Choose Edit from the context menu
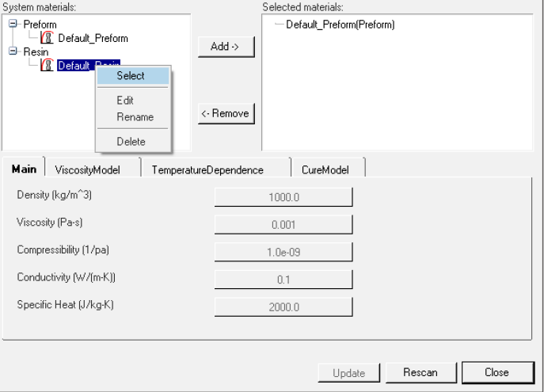This screenshot has width=544, height=392. click(x=125, y=101)
